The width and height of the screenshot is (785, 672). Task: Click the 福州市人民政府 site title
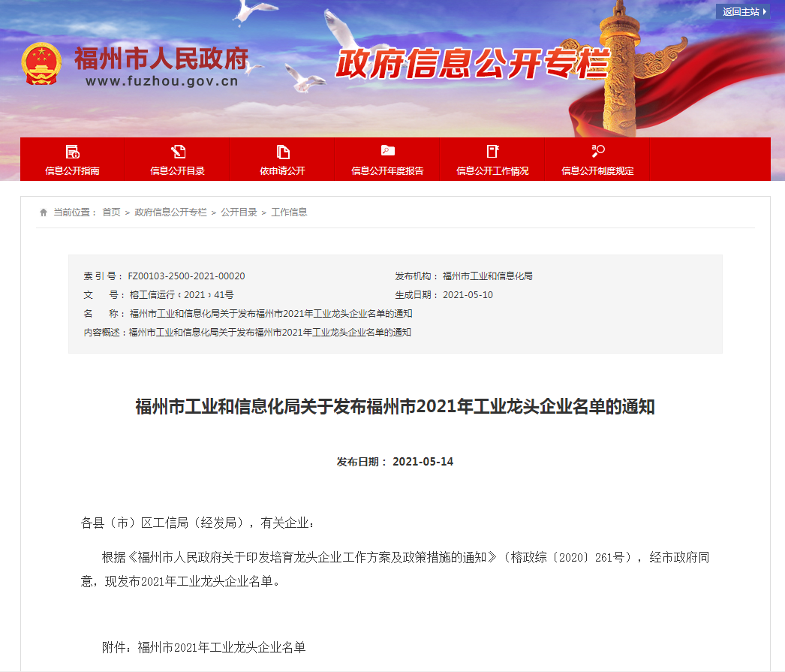coord(161,59)
